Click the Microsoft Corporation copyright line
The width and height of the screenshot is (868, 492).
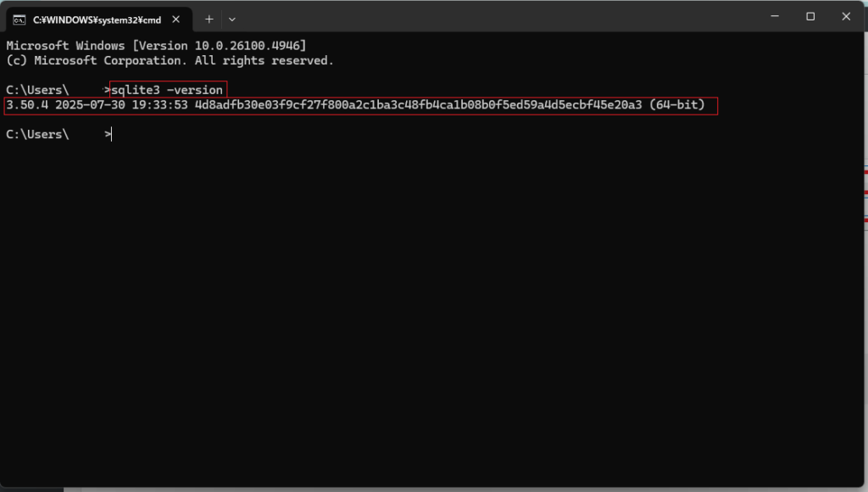170,60
